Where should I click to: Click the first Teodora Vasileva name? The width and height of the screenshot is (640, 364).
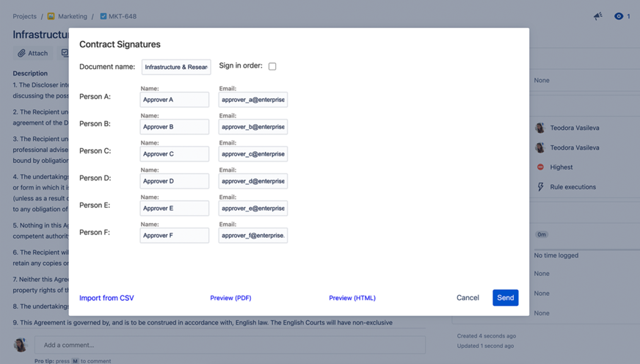pyautogui.click(x=575, y=128)
